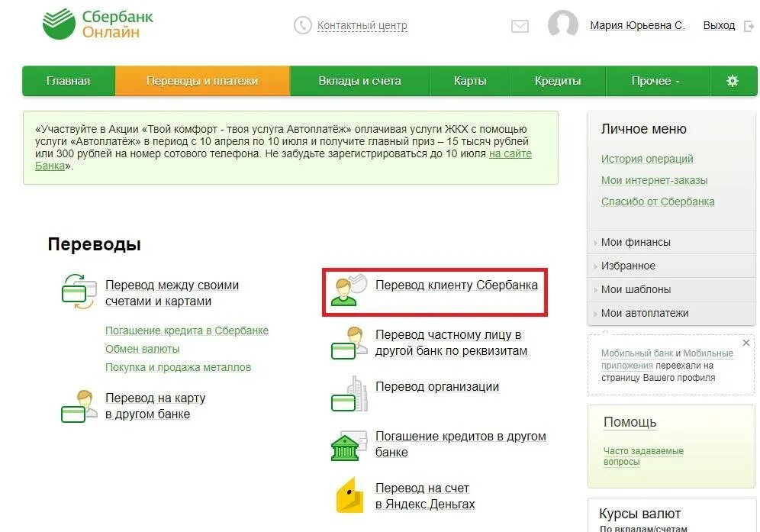Open settings with the gear icon

tap(733, 81)
